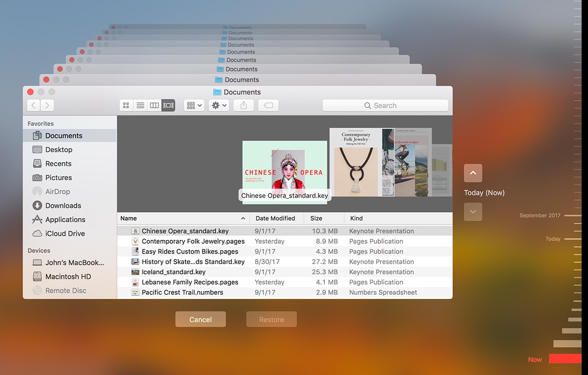Image resolution: width=588 pixels, height=375 pixels.
Task: Go to the next backup with down arrow
Action: [473, 212]
